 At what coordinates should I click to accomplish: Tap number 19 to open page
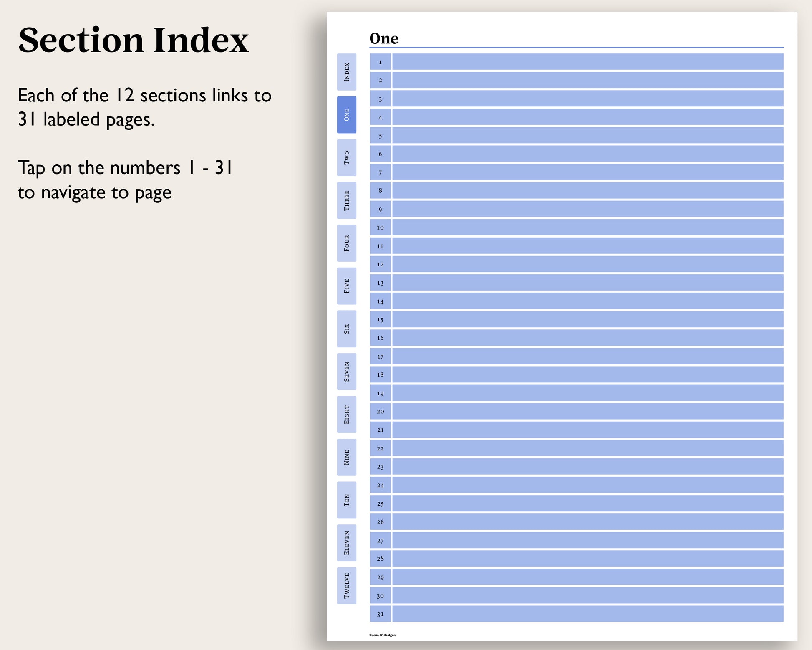(x=380, y=393)
